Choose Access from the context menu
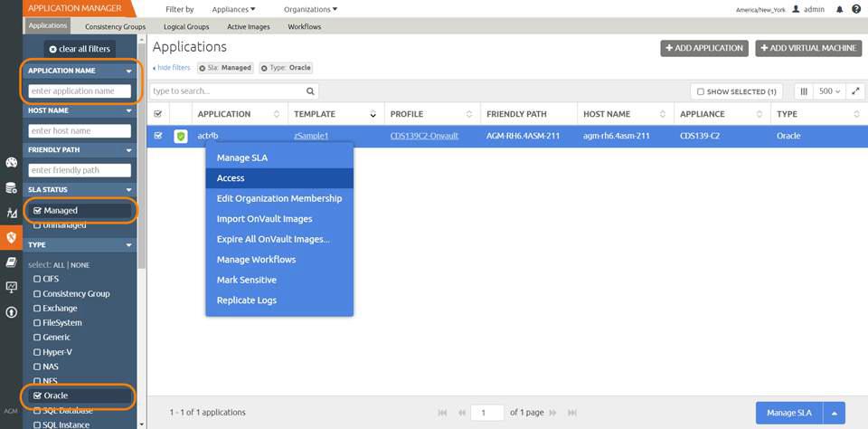This screenshot has width=868, height=429. coord(279,178)
